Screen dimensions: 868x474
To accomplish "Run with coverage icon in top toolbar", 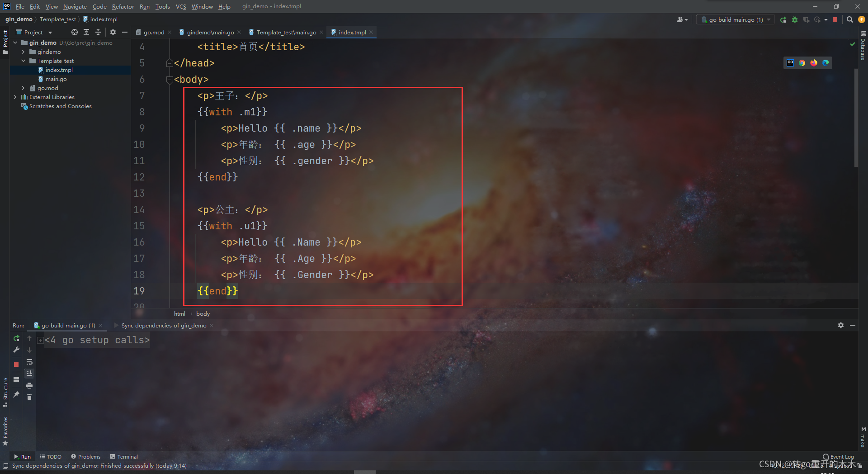I will tap(806, 19).
